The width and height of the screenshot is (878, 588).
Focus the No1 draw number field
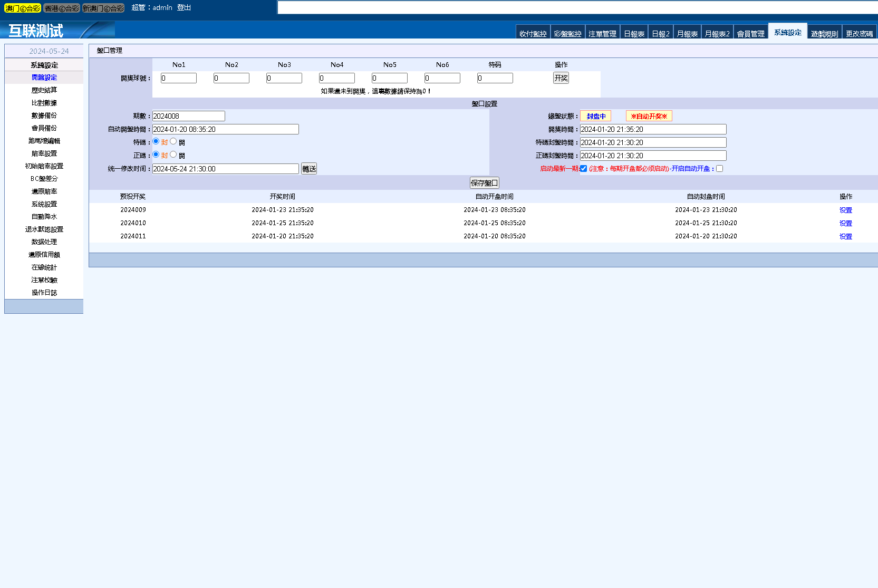click(x=179, y=78)
